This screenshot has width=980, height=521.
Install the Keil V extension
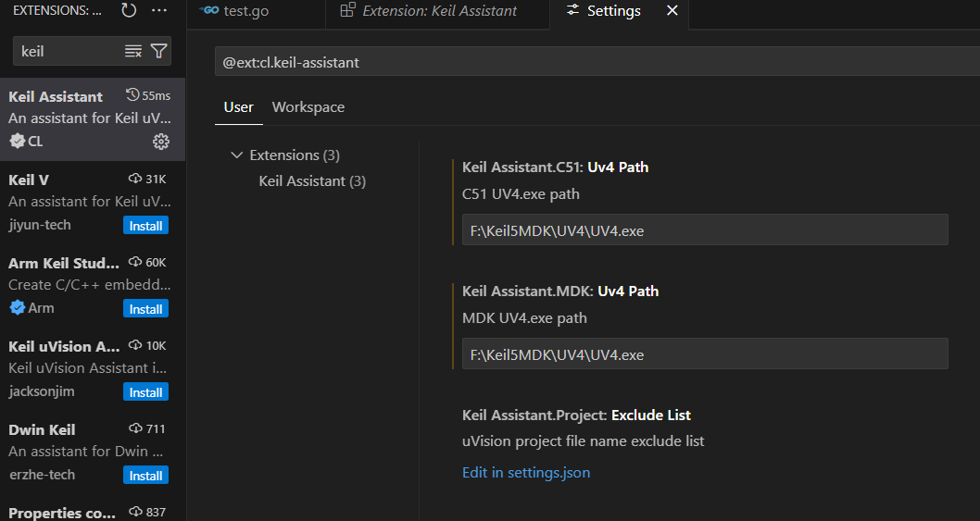pyautogui.click(x=145, y=226)
